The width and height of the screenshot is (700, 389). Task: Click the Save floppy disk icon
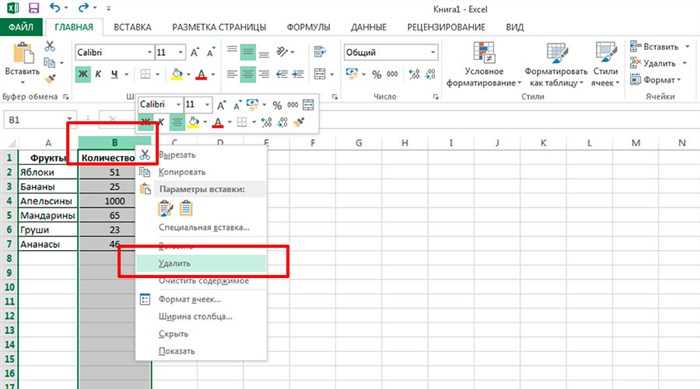click(x=33, y=8)
